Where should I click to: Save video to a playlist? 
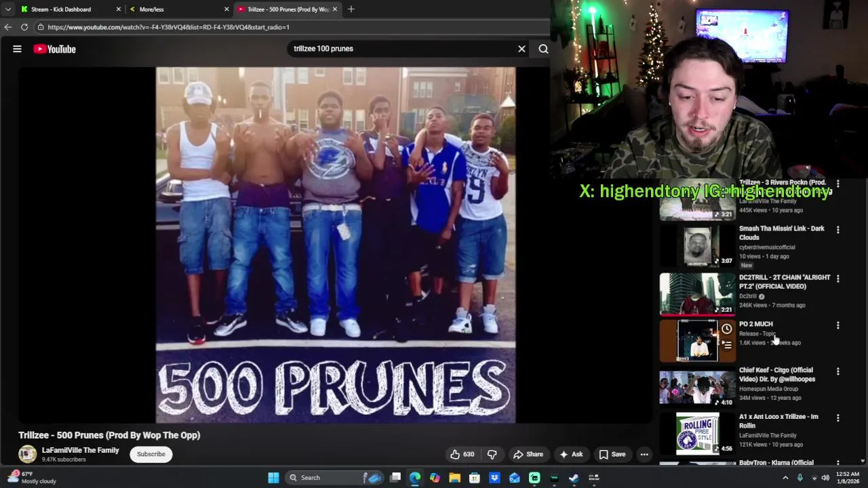click(x=612, y=454)
